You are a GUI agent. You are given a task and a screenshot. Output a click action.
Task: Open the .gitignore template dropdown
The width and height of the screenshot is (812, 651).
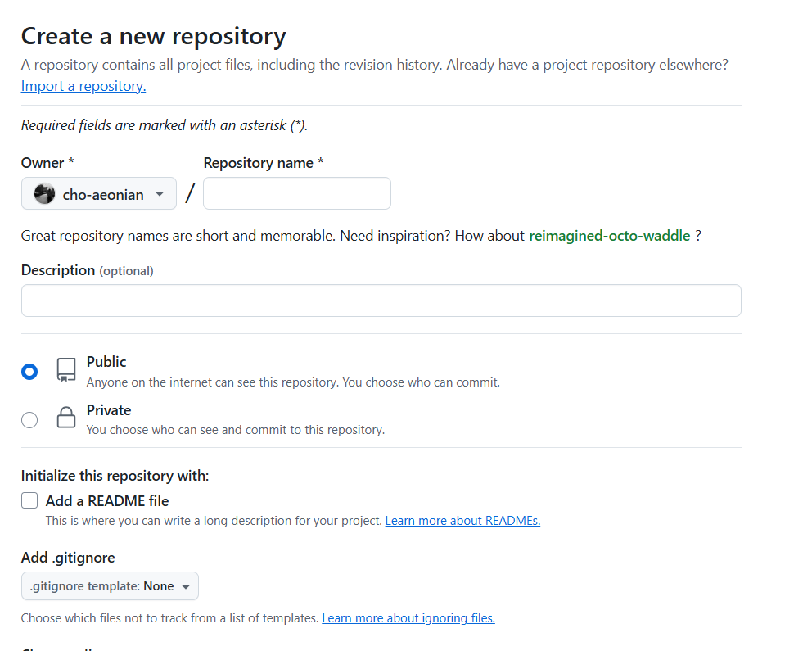click(x=110, y=586)
